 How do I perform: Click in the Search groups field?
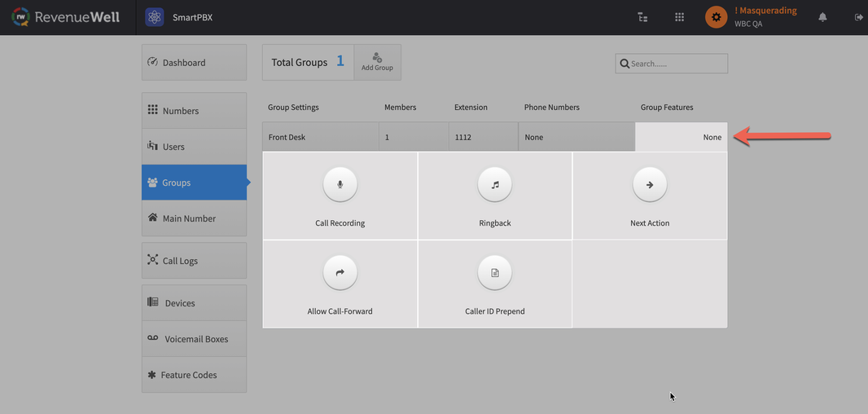[x=677, y=64]
